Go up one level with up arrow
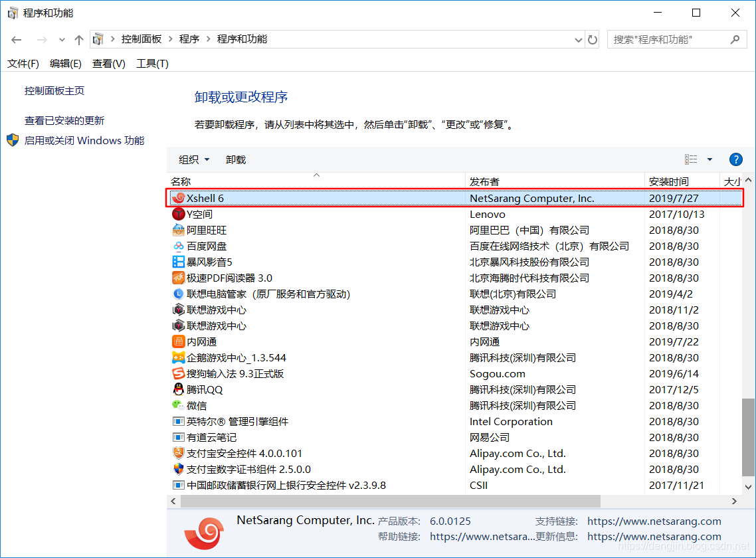Screen dimensions: 756x558 [x=79, y=40]
